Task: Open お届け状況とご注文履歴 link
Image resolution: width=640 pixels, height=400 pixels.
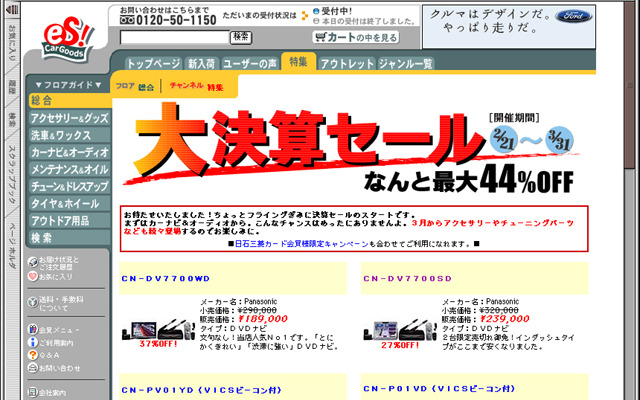Action: coord(59,263)
